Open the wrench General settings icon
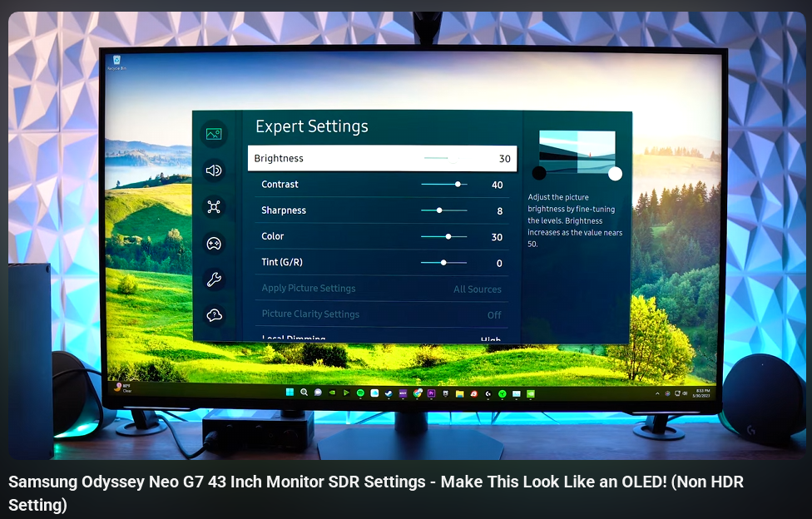The width and height of the screenshot is (812, 519). click(214, 279)
